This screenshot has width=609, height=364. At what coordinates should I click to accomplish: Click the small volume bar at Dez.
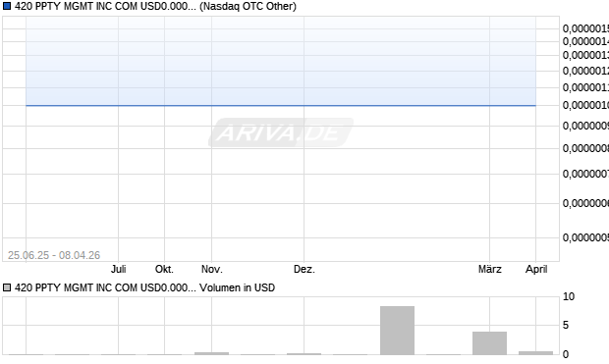pos(304,353)
